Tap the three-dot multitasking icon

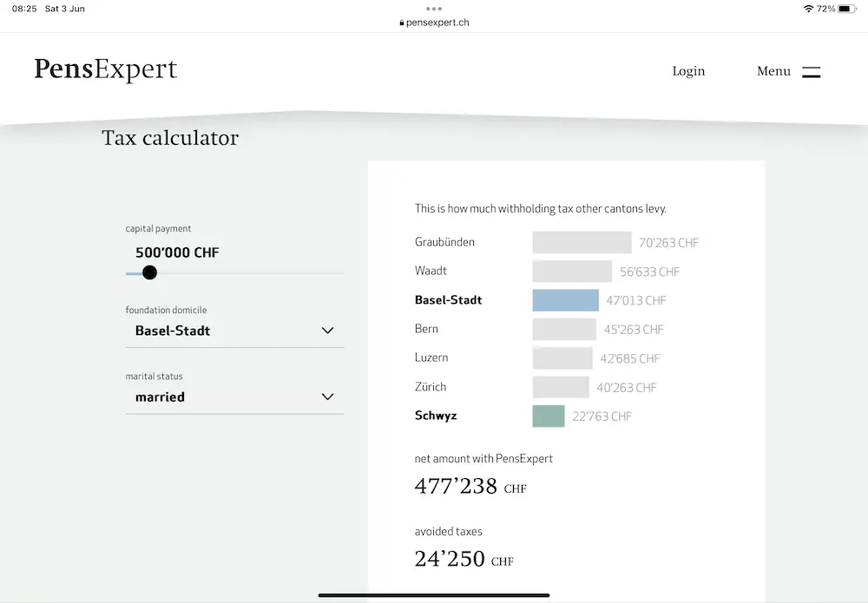(434, 9)
